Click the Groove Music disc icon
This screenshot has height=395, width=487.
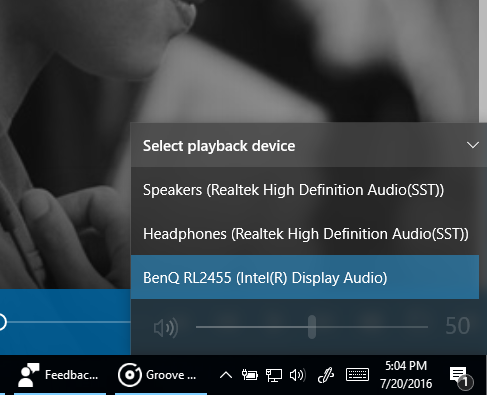pyautogui.click(x=129, y=375)
